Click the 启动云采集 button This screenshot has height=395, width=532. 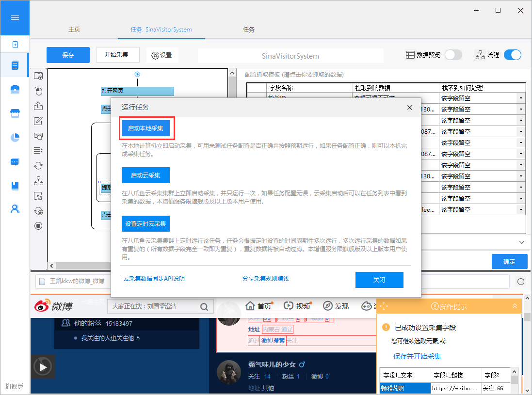[145, 175]
